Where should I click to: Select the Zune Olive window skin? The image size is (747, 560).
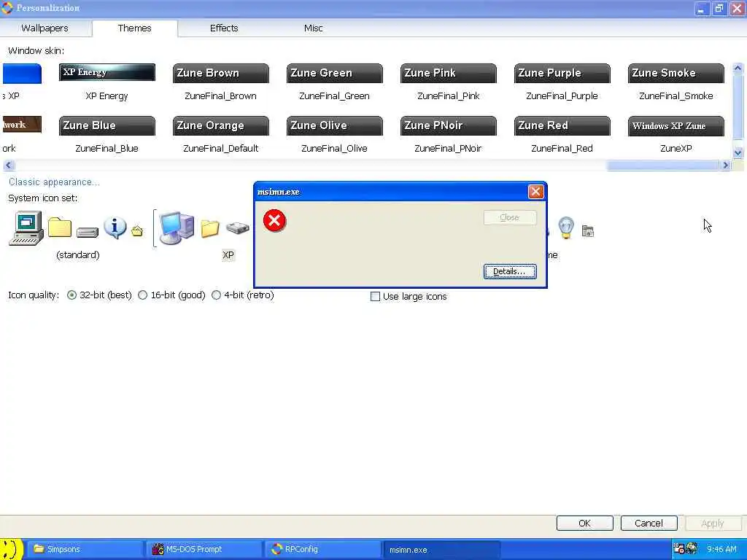[x=334, y=125]
